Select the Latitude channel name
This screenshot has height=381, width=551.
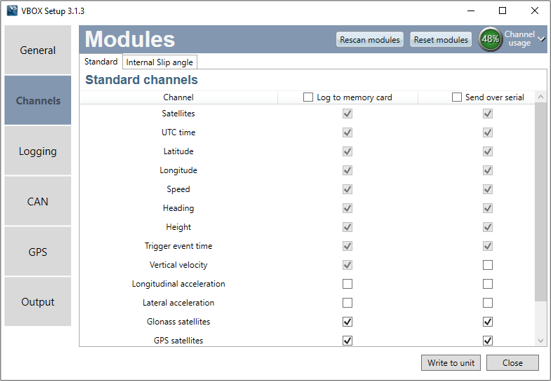click(178, 151)
